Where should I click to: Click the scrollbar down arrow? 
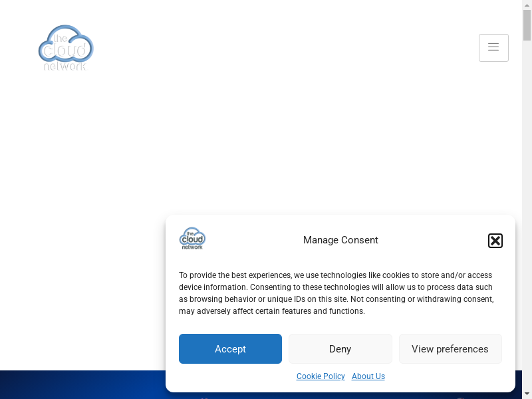click(527, 394)
